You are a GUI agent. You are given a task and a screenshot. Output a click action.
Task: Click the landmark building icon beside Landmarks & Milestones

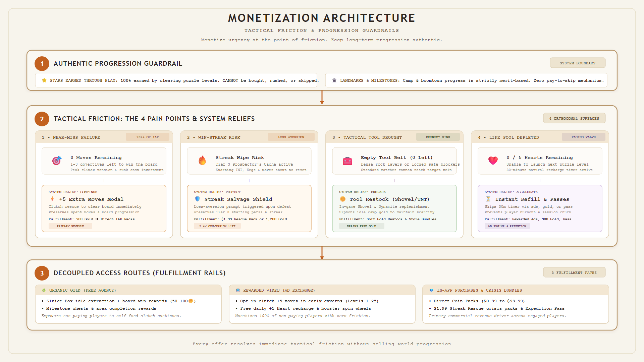pyautogui.click(x=334, y=80)
